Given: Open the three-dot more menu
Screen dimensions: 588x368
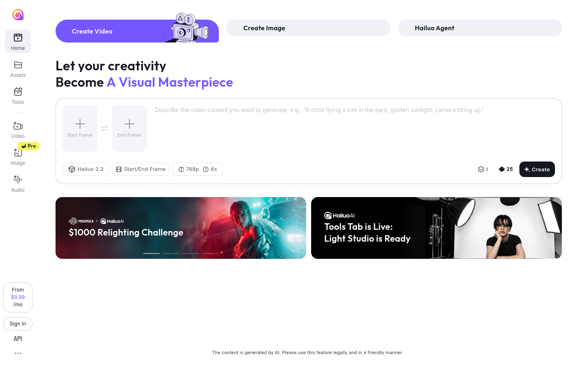Looking at the screenshot, I should click(x=18, y=353).
